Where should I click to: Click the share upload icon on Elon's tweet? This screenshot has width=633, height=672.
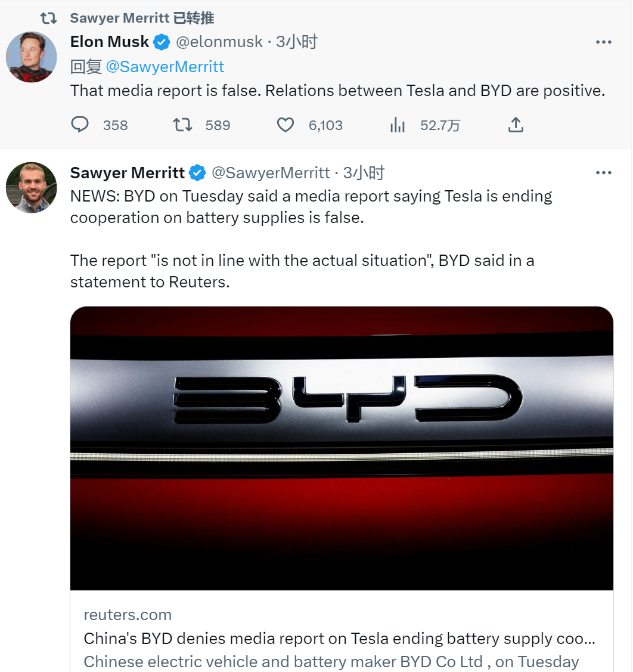[516, 125]
